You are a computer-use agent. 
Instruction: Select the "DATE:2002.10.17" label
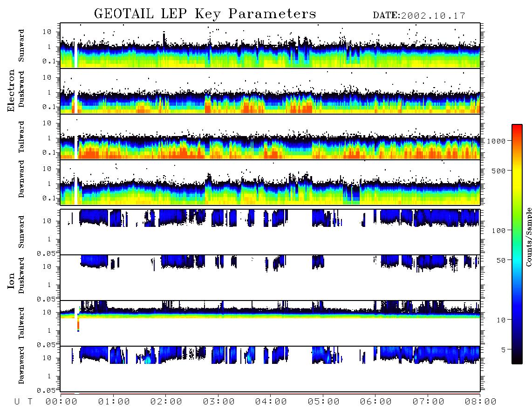pyautogui.click(x=419, y=16)
